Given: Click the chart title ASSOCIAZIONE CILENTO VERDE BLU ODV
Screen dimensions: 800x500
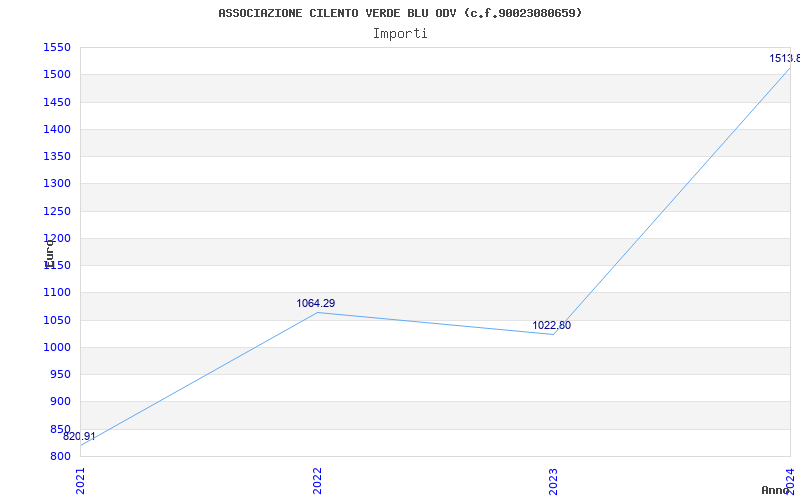Looking at the screenshot, I should [400, 13].
